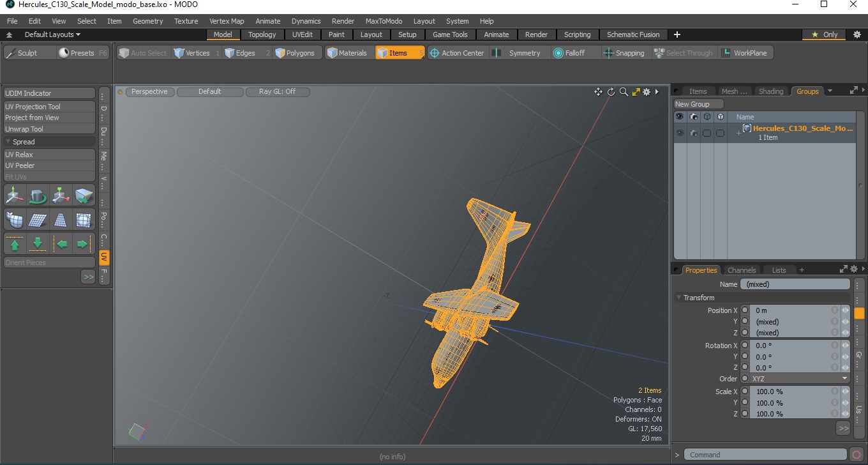Screen dimensions: 868x465
Task: Click the perspective trapezoid grid icon
Action: 61,220
